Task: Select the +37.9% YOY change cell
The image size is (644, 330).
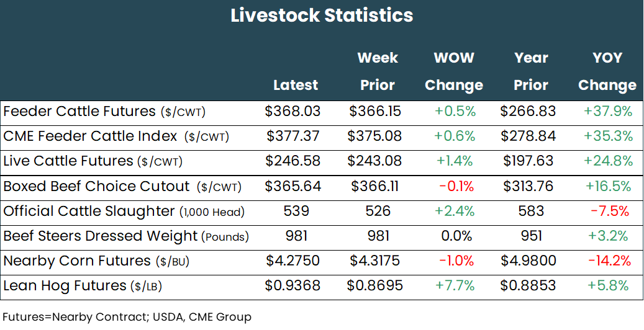Action: (607, 112)
